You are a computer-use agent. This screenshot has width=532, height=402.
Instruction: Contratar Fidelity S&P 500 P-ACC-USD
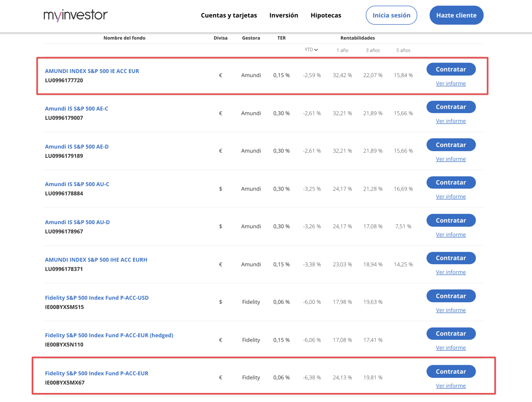click(451, 296)
